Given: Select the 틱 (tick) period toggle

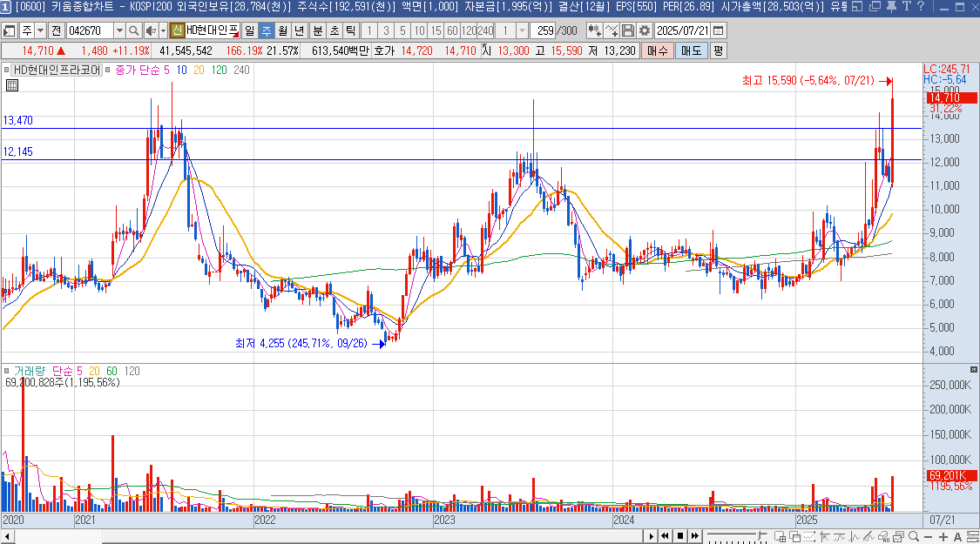Looking at the screenshot, I should [x=351, y=30].
